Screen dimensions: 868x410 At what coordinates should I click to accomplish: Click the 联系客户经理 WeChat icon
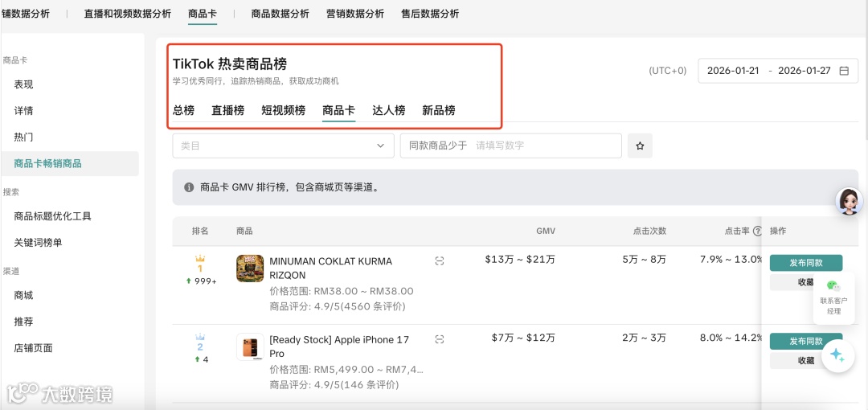click(833, 286)
